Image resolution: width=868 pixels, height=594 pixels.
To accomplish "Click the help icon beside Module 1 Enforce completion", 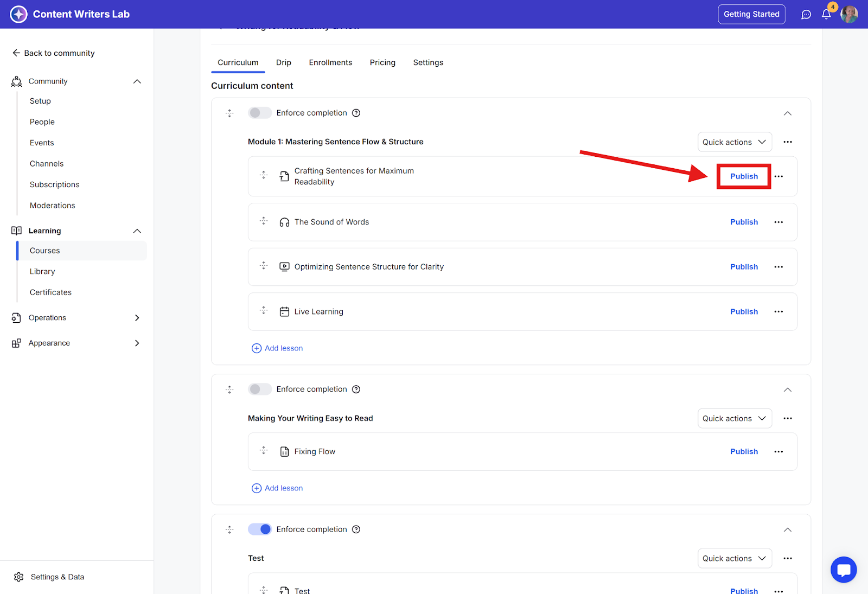I will click(356, 113).
